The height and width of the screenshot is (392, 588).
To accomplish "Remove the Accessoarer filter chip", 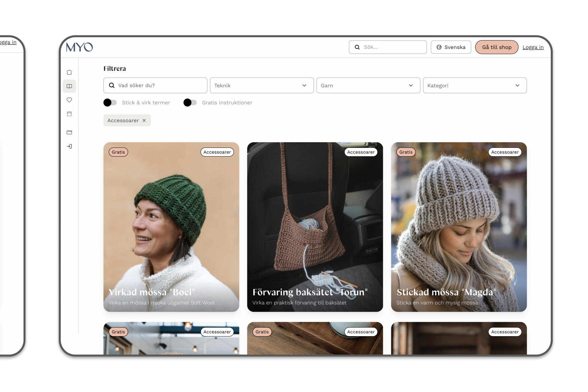I will 144,120.
